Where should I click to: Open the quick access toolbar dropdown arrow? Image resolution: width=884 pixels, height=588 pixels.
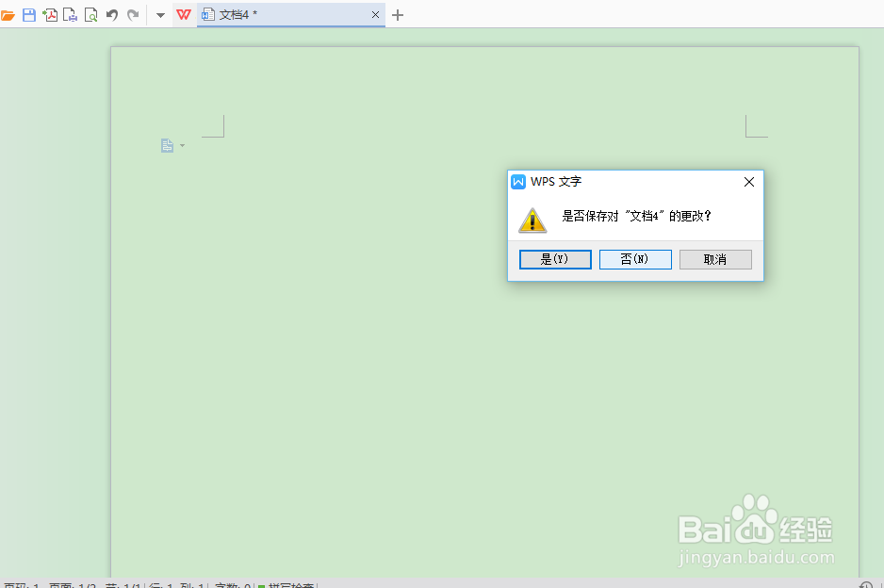(159, 14)
